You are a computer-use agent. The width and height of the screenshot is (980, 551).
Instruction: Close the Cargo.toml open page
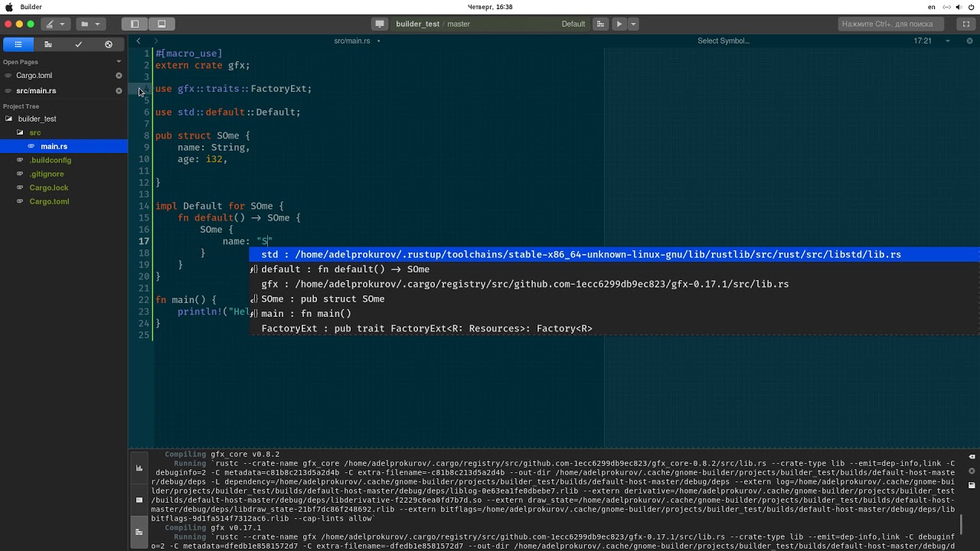(119, 76)
